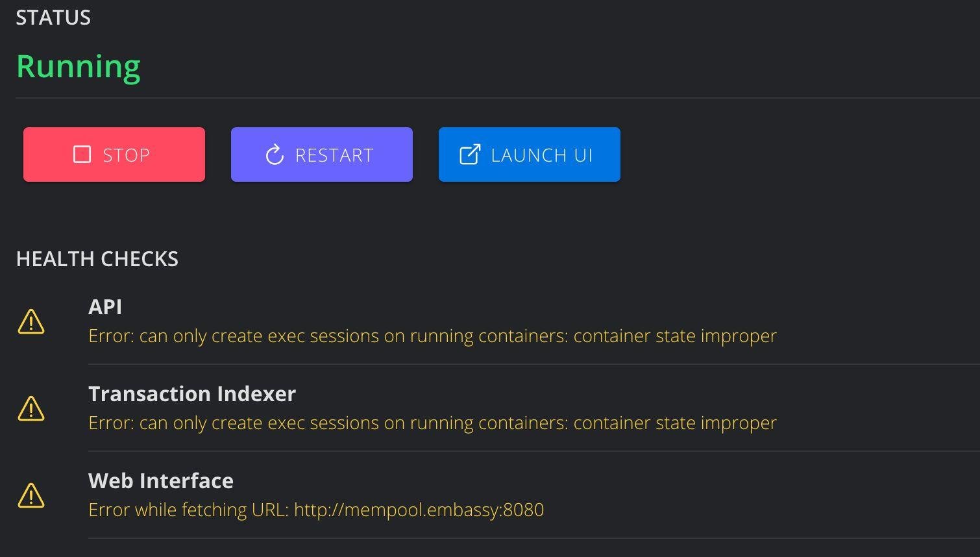Click the LAUNCH UI button

coord(530,155)
